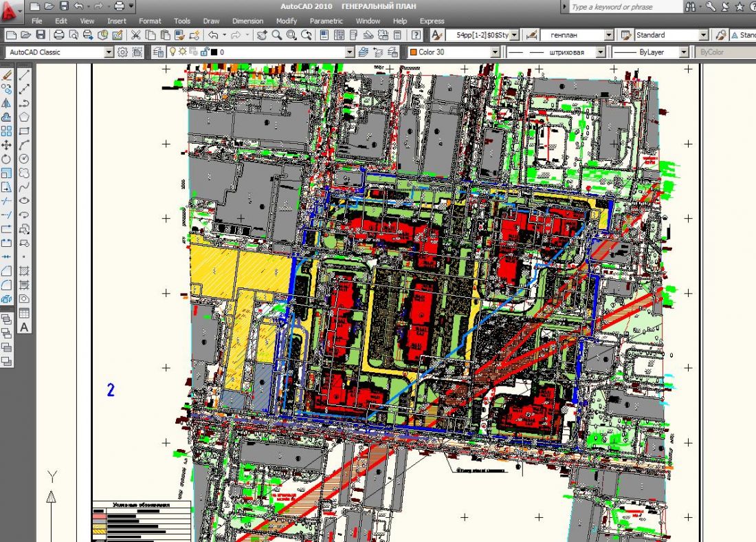Click the Undo button in Quick Access Toolbar
This screenshot has width=756, height=542.
click(x=79, y=6)
